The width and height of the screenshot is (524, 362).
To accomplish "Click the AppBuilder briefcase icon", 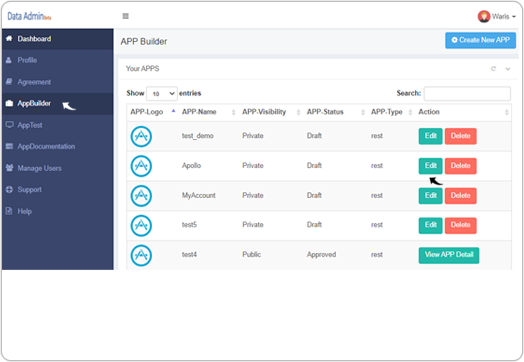I will 9,103.
